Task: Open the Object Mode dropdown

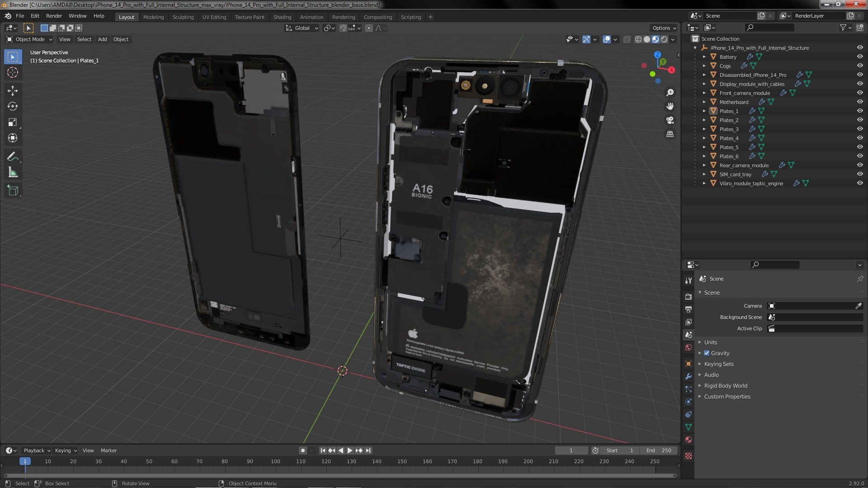Action: (29, 40)
